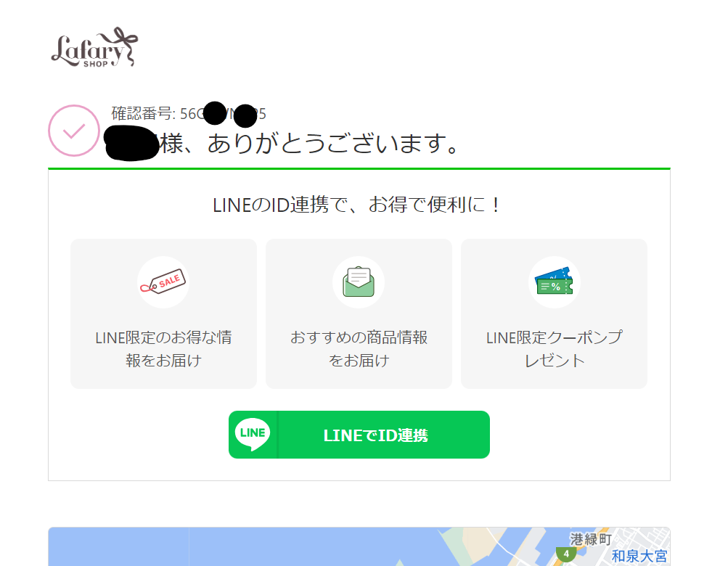Viewport: 728px width, 566px height.
Task: Click the percent coupon ticket icon
Action: 554,282
